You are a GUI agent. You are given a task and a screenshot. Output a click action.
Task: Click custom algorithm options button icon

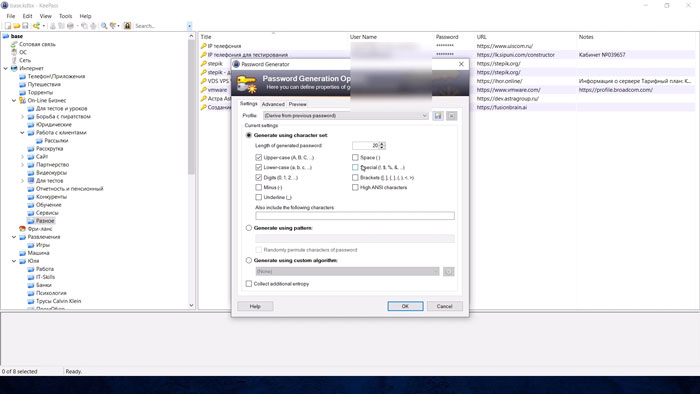(x=449, y=271)
